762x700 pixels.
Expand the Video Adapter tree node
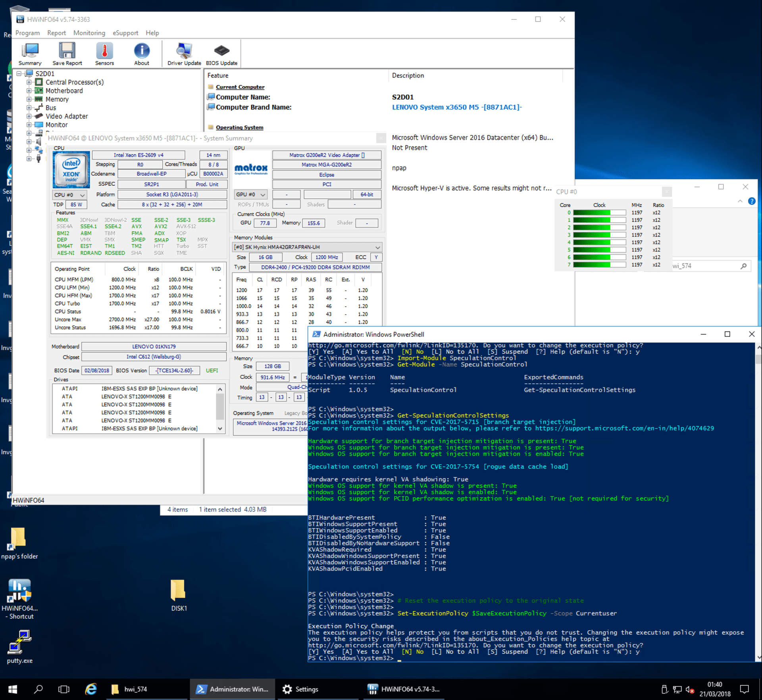(x=29, y=116)
